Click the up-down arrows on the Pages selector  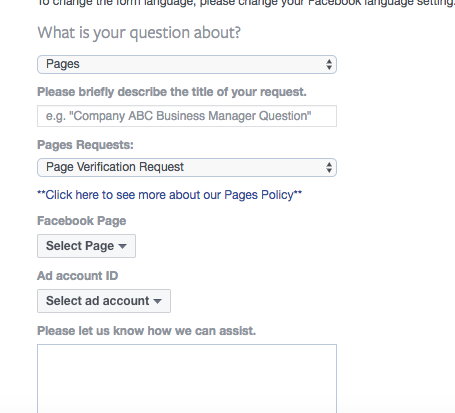(329, 64)
